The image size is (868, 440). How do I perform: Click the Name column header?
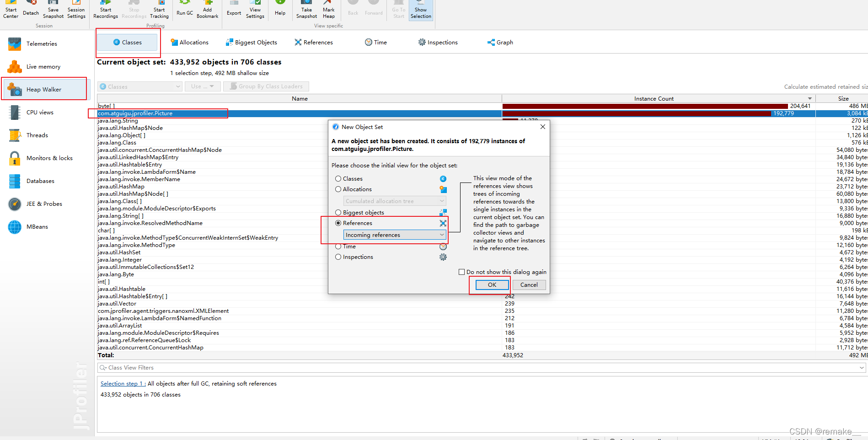point(300,99)
